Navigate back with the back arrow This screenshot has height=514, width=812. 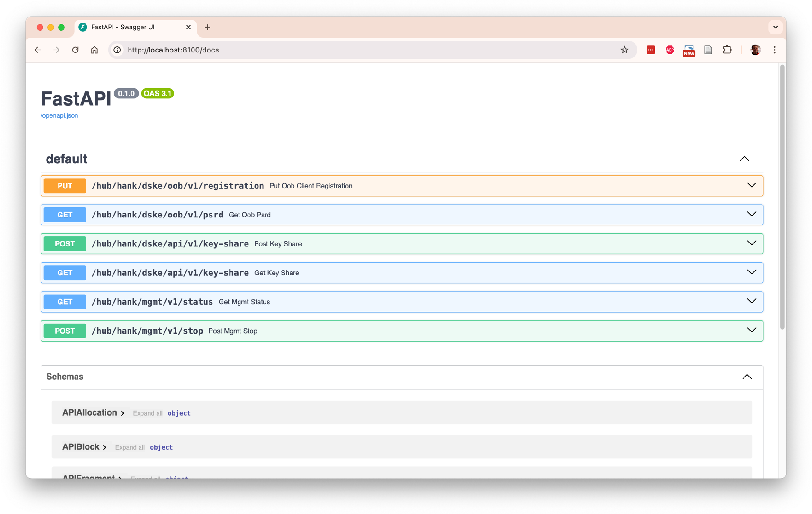pyautogui.click(x=37, y=50)
